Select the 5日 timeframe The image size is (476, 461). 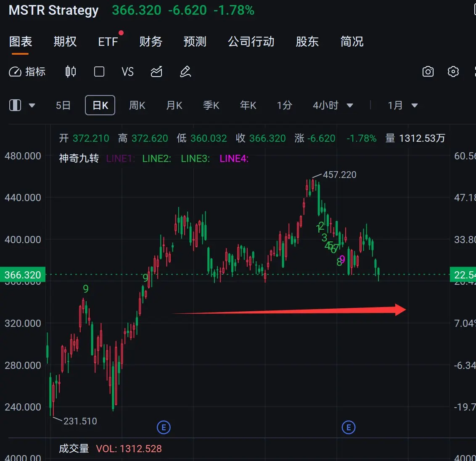pos(63,106)
